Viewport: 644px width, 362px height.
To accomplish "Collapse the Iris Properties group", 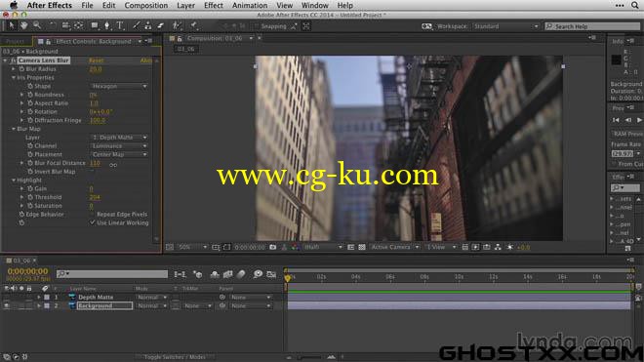I will 14,77.
